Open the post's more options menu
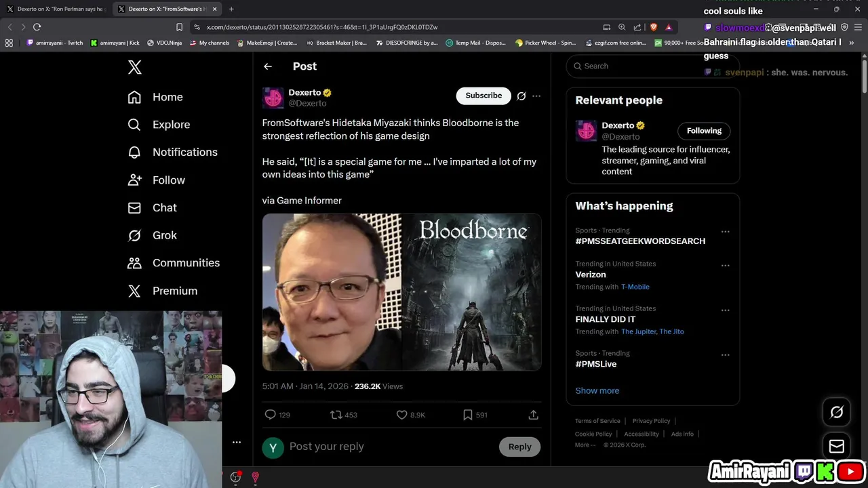The height and width of the screenshot is (488, 868). coord(536,96)
